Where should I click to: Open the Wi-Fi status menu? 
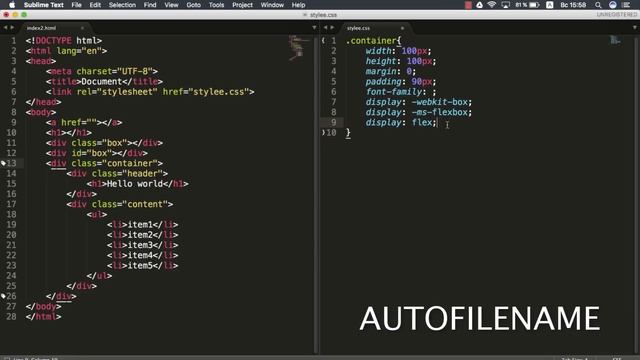tap(492, 5)
